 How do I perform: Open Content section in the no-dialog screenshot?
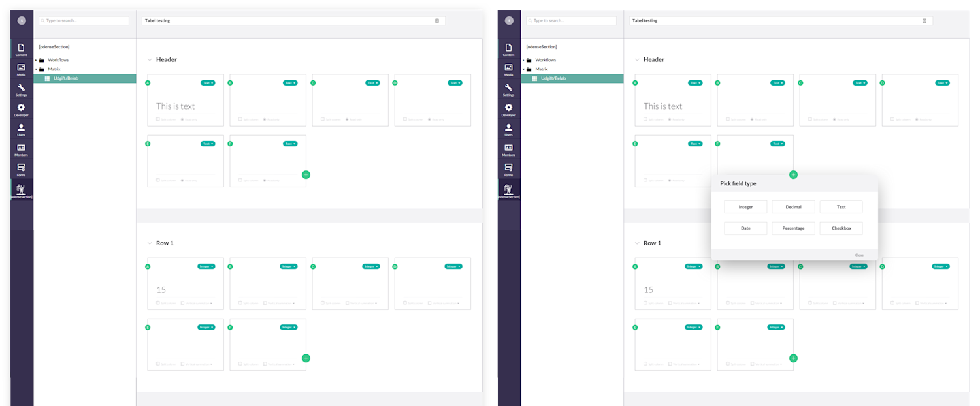21,50
